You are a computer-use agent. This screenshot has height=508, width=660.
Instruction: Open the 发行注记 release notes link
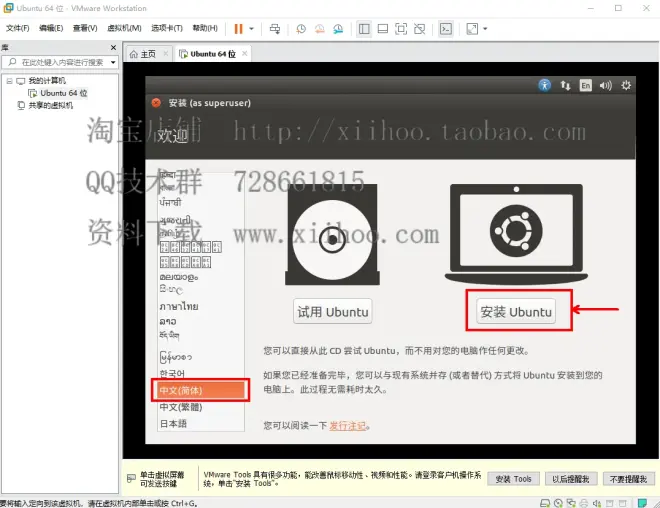tap(348, 426)
